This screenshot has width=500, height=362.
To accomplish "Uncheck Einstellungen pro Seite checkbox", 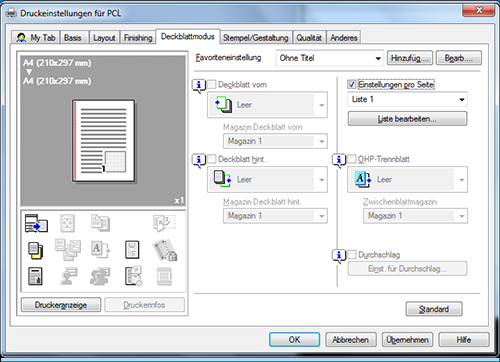I will tap(352, 84).
